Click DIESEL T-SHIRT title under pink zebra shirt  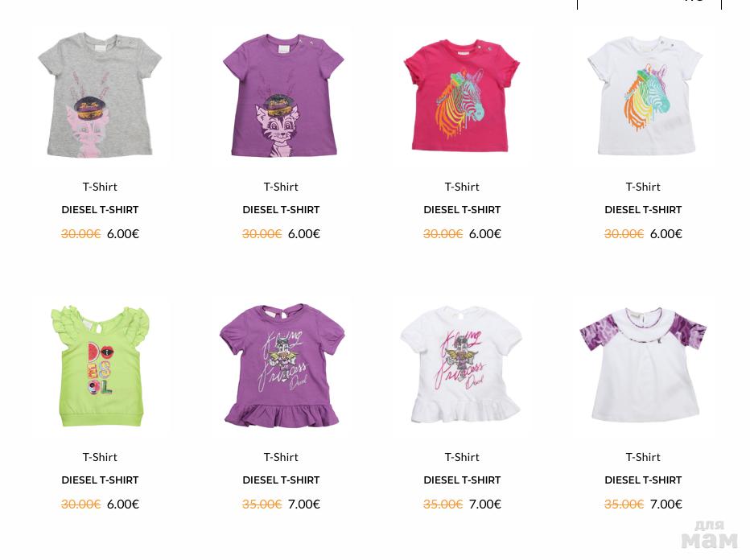(x=462, y=209)
